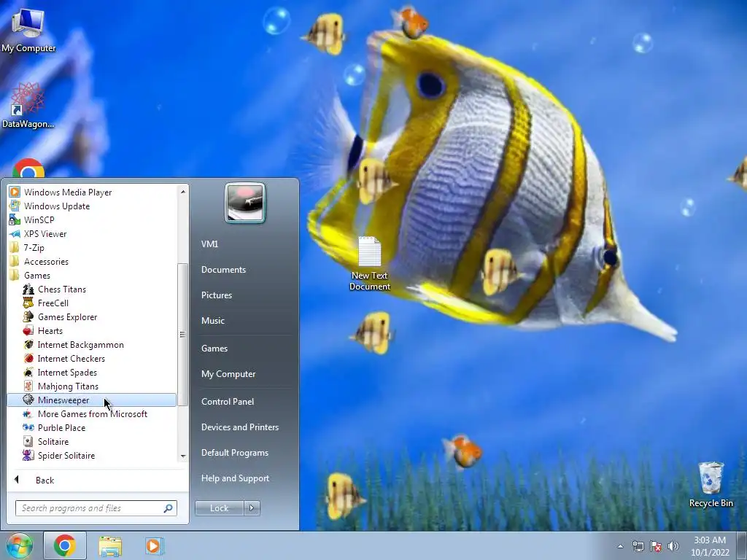Open Games Explorer
747x560 pixels.
click(x=92, y=316)
